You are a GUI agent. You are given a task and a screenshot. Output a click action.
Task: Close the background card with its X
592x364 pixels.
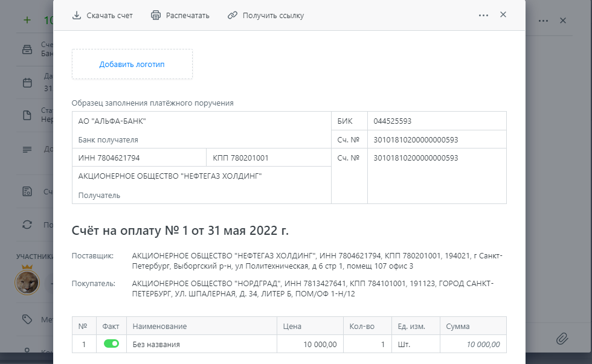pyautogui.click(x=563, y=21)
